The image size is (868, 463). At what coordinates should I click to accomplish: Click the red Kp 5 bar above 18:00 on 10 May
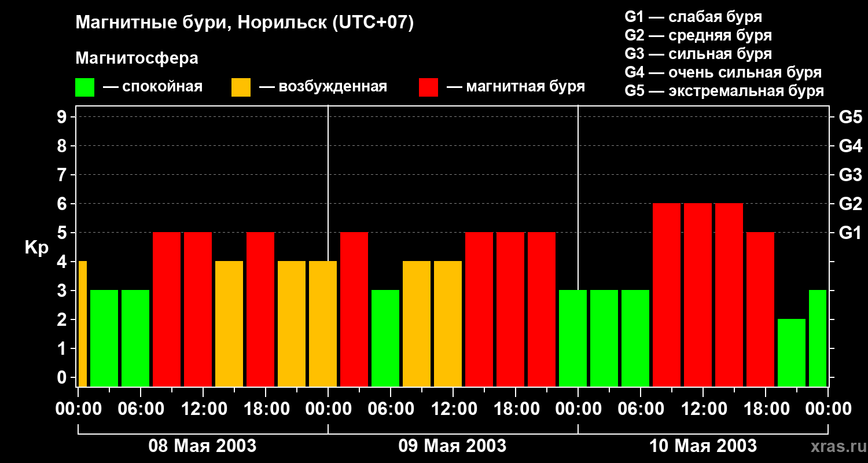coord(760,309)
